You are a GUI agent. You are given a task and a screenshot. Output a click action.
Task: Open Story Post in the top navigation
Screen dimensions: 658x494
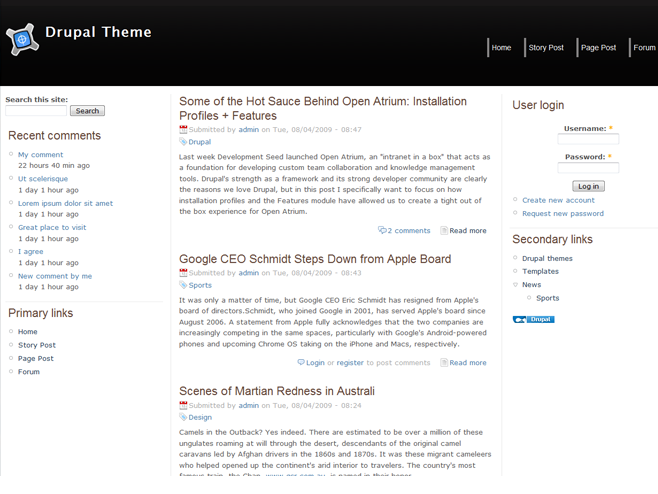click(546, 47)
